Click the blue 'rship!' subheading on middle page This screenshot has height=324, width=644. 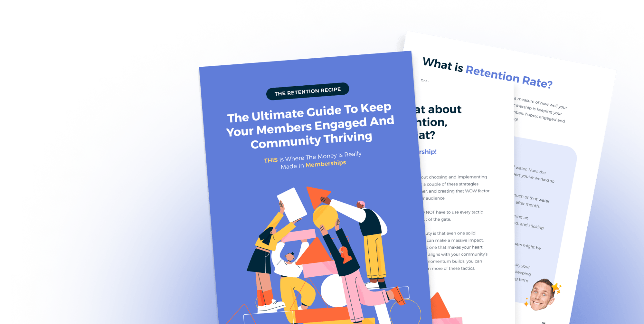(x=428, y=152)
